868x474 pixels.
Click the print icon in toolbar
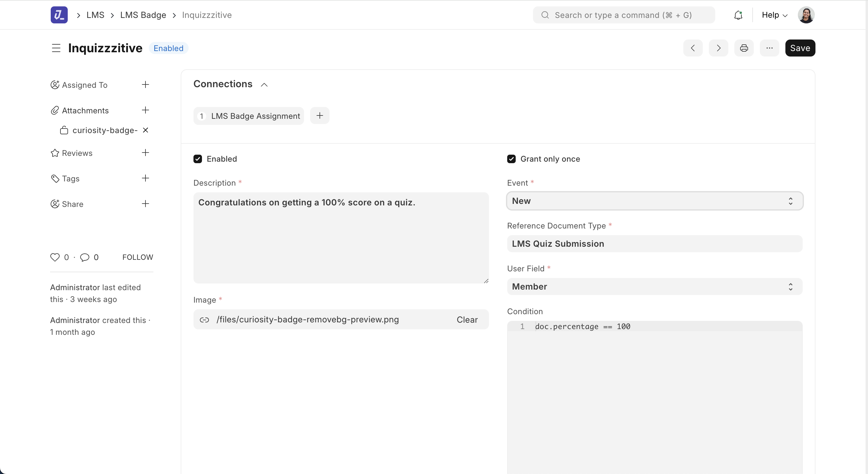[x=744, y=48]
